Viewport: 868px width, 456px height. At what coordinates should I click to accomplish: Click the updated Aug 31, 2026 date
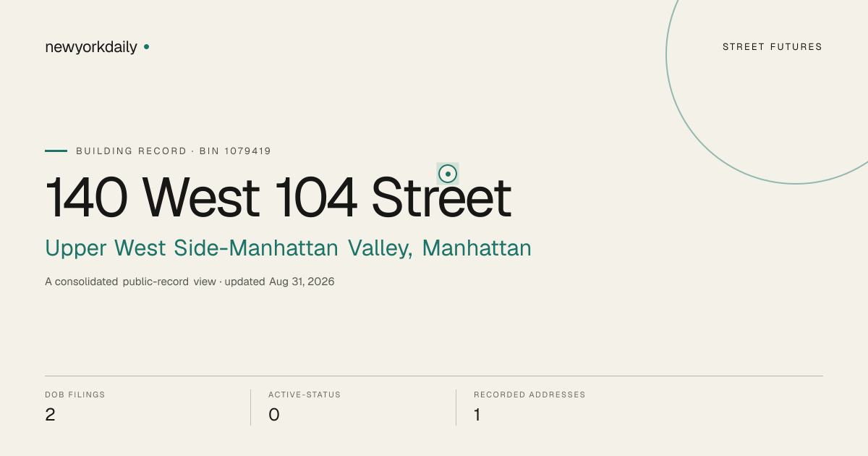pyautogui.click(x=280, y=282)
